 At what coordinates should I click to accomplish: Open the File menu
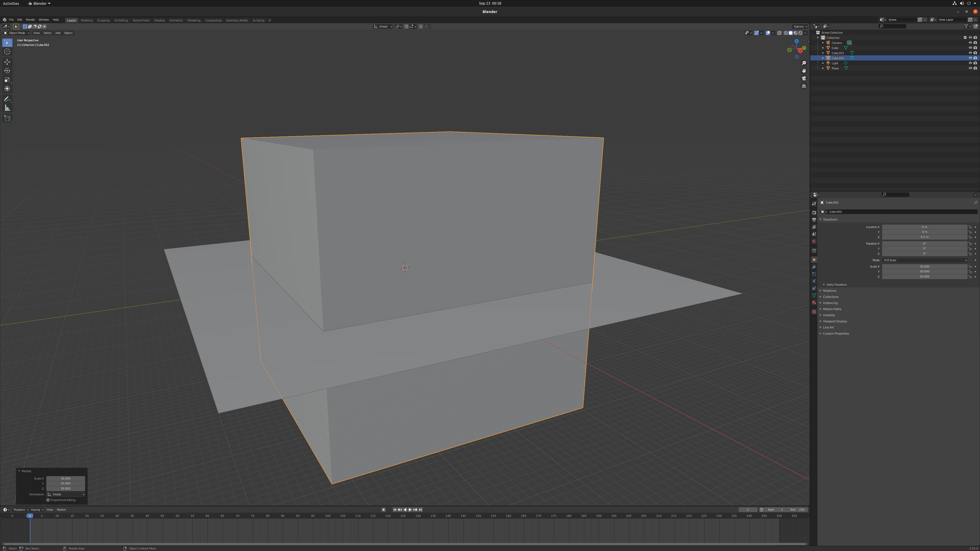[x=11, y=20]
